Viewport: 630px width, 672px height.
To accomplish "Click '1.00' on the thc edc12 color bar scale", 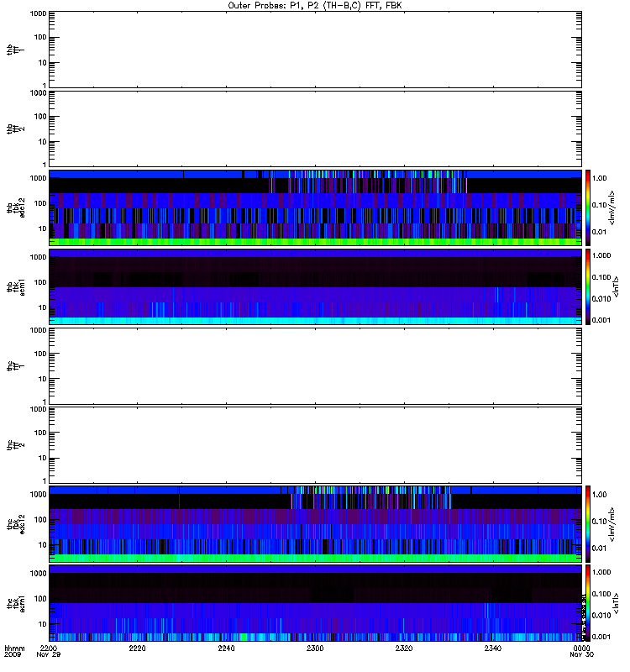I will click(x=599, y=494).
